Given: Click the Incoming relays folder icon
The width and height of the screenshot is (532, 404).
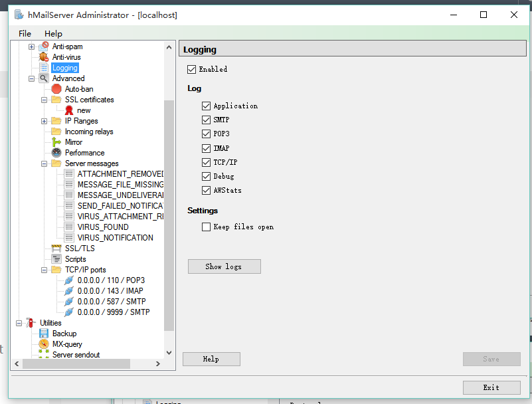Looking at the screenshot, I should click(56, 132).
